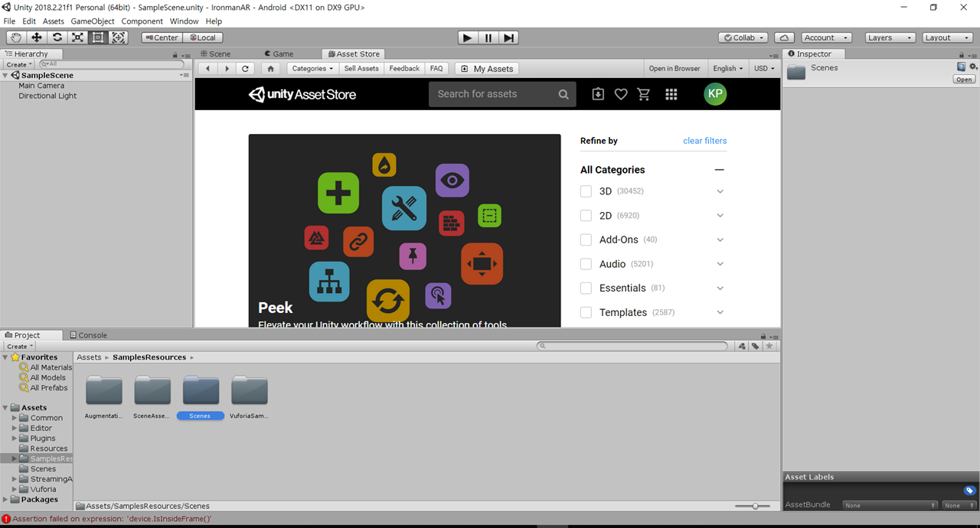Click the Sell Assets button
Image resolution: width=980 pixels, height=528 pixels.
(x=361, y=69)
